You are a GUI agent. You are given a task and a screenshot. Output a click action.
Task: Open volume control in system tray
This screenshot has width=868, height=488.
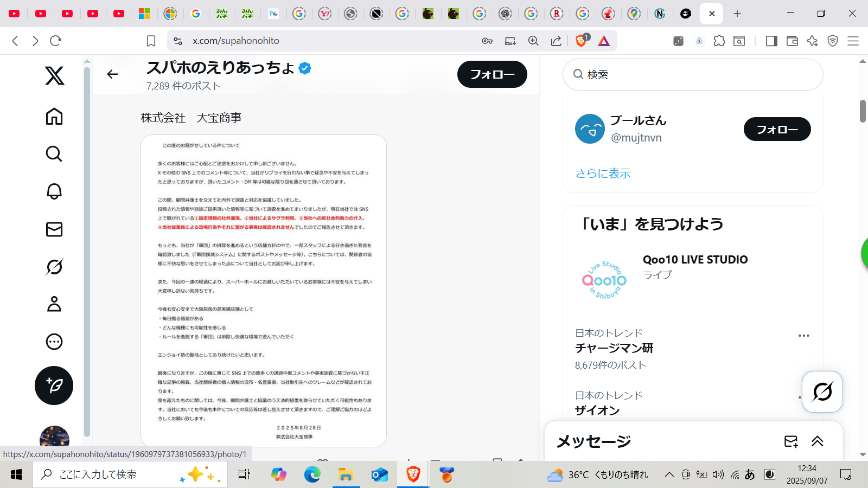[x=718, y=475]
